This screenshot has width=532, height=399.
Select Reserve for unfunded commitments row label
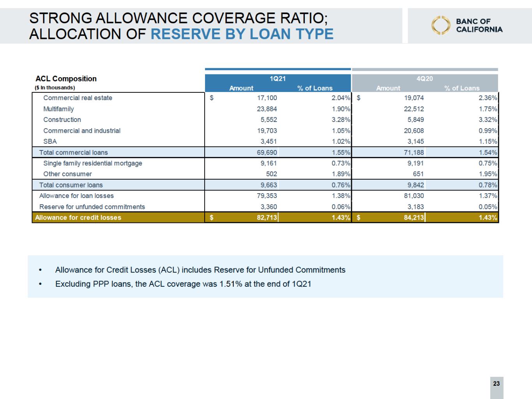(x=92, y=207)
